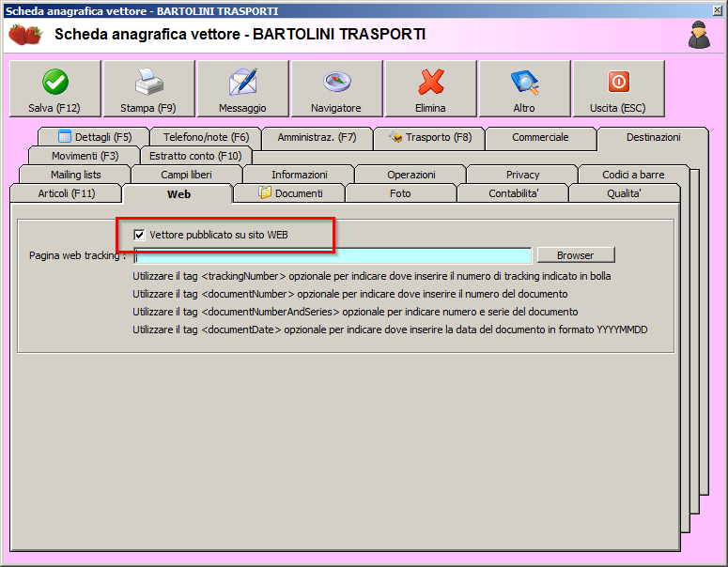Click the documentNumberAndSeries hint text line
The width and height of the screenshot is (728, 567).
(355, 312)
